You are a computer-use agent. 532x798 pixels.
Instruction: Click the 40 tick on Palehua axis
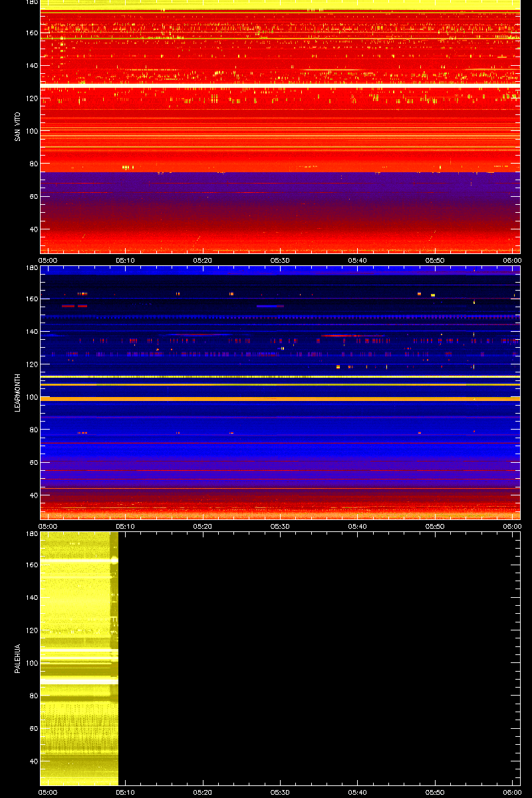(x=33, y=761)
